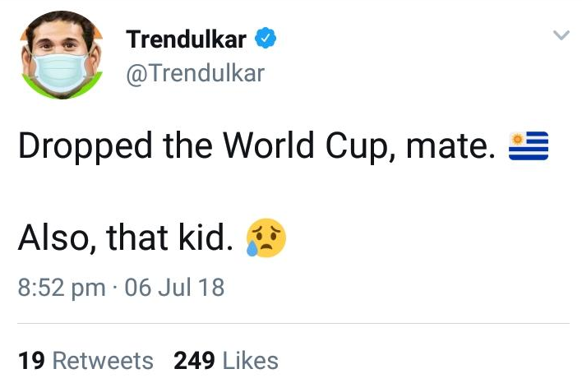Click the Uruguay flag emoji
This screenshot has width=582, height=392.
click(x=529, y=146)
